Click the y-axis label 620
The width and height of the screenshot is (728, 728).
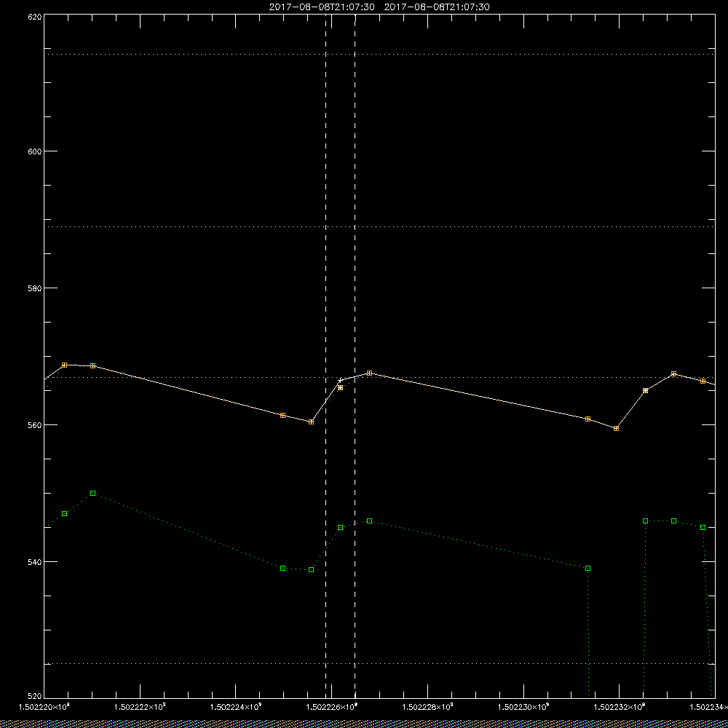[x=35, y=17]
